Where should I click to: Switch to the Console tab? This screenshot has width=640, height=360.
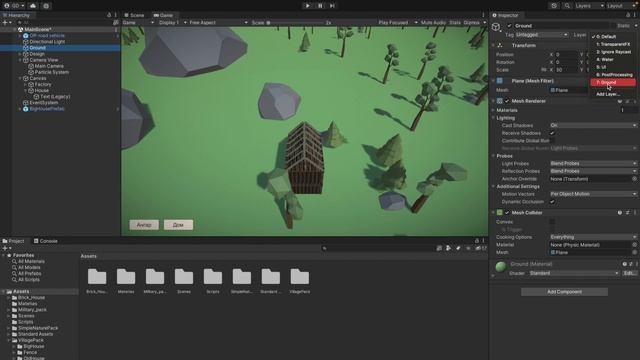(46, 241)
